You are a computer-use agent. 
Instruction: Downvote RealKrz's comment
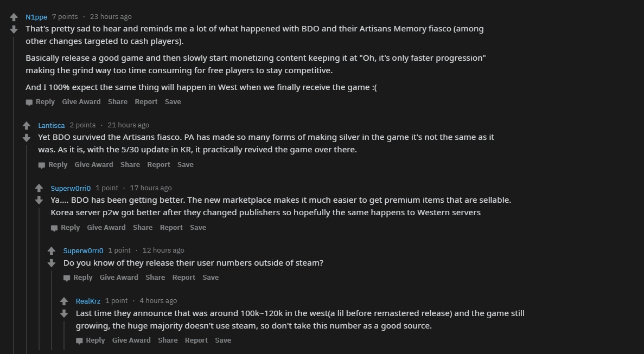pyautogui.click(x=64, y=313)
